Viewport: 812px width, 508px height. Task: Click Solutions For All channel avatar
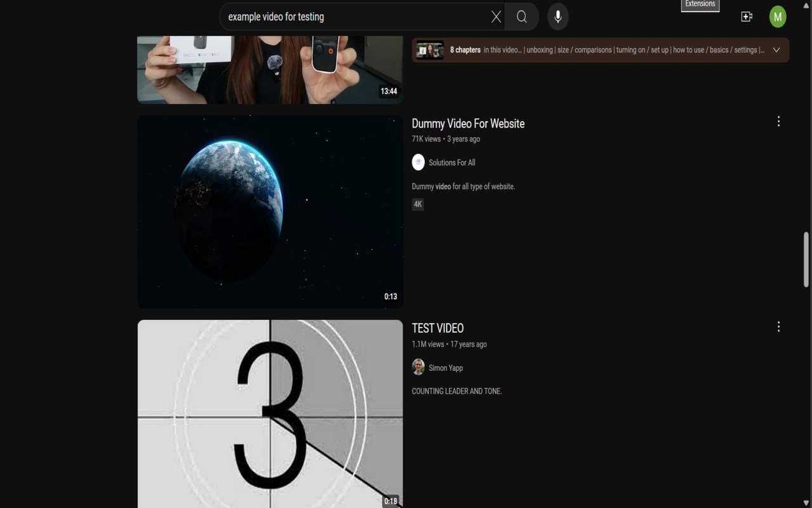pos(418,163)
